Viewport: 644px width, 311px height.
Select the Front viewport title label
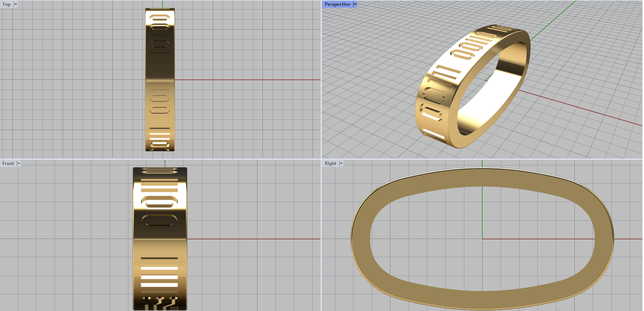click(x=8, y=164)
